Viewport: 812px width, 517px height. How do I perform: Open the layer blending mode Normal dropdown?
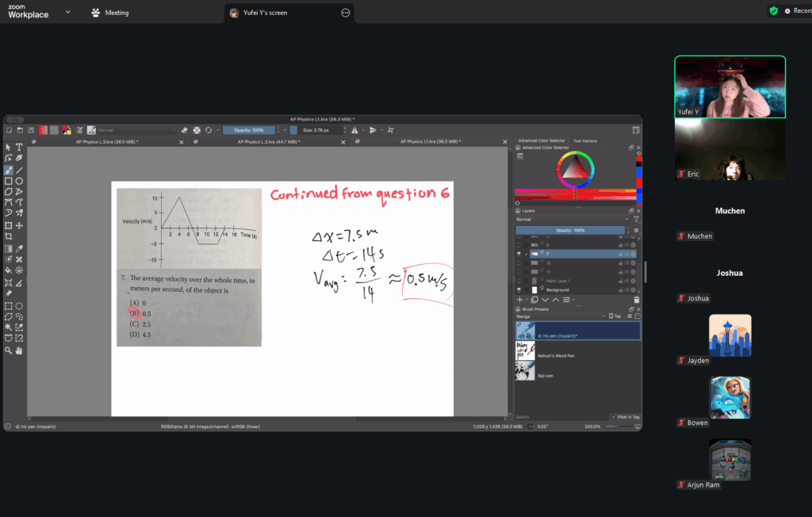[571, 220]
